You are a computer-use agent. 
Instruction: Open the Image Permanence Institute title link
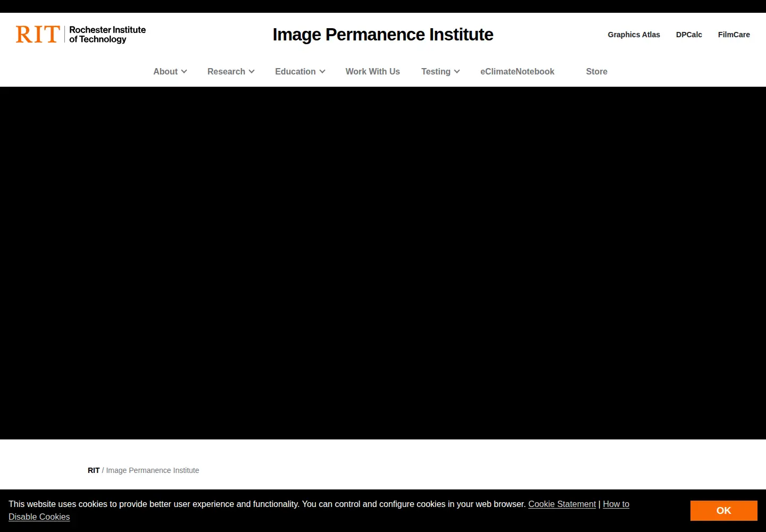pos(383,35)
